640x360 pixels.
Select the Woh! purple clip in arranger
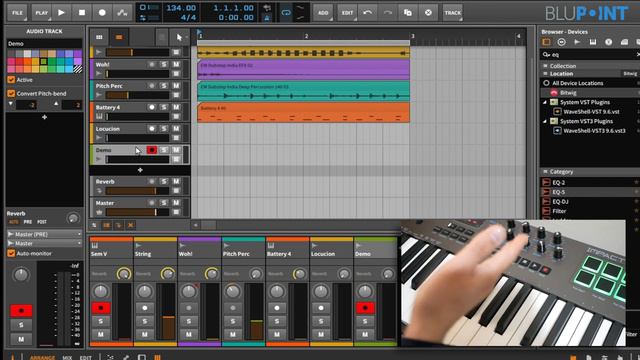coord(303,70)
